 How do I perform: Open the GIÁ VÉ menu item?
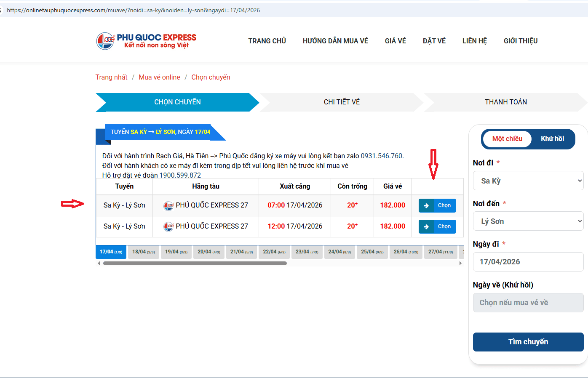pyautogui.click(x=395, y=41)
